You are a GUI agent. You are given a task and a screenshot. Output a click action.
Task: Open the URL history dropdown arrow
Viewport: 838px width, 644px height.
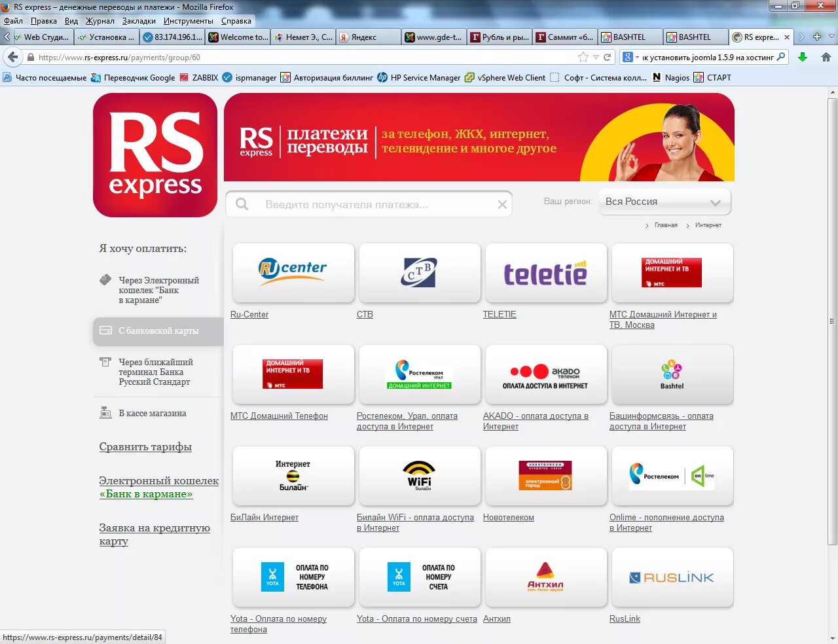click(x=596, y=58)
